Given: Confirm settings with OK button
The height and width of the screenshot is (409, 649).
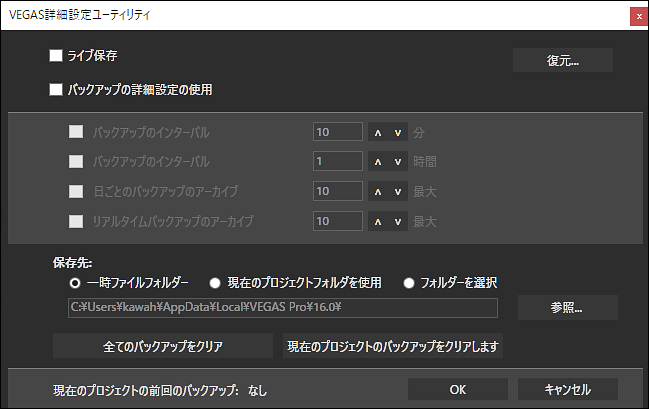Looking at the screenshot, I should 458,389.
